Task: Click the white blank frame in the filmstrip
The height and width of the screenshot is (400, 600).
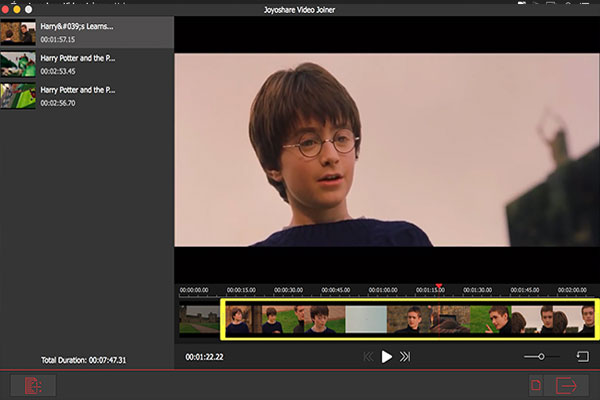Action: 366,319
